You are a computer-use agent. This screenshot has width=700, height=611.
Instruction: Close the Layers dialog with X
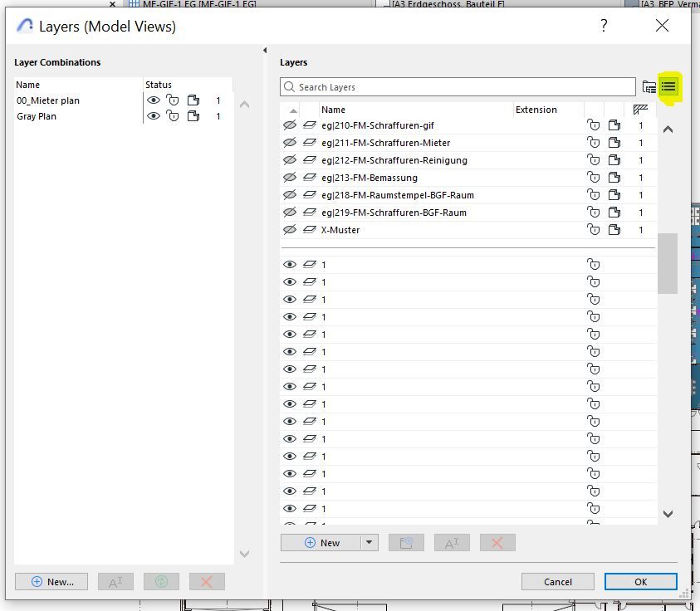point(662,26)
